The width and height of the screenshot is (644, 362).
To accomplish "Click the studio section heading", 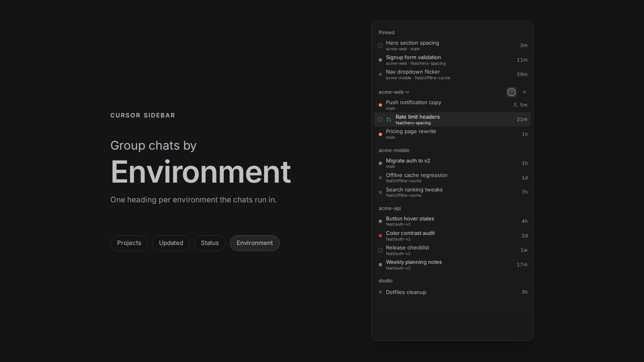I will 386,281.
